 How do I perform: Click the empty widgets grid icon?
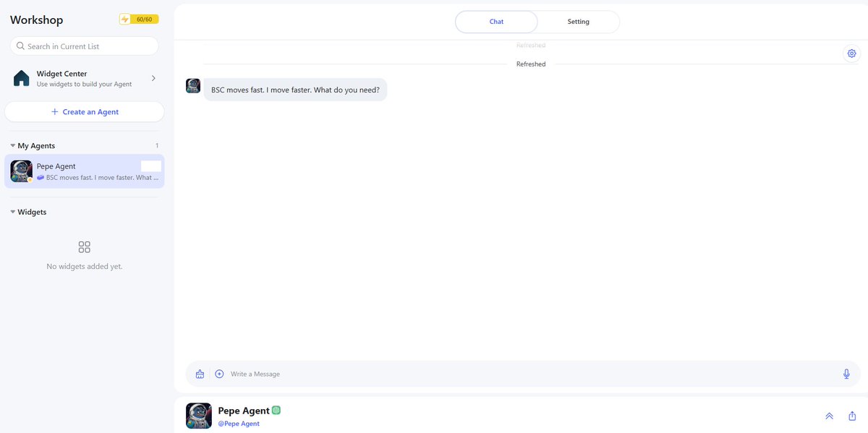point(84,247)
